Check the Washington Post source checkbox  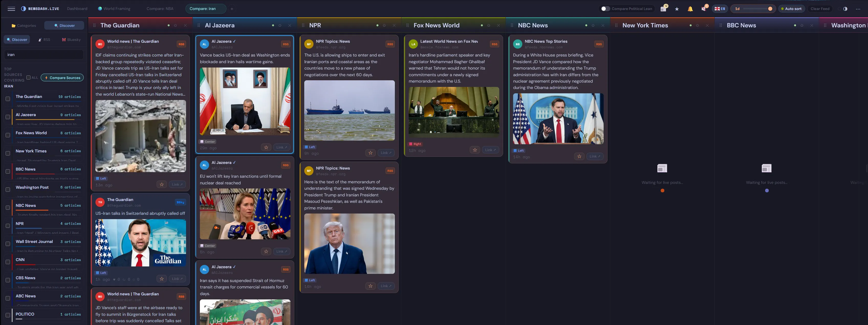point(8,190)
